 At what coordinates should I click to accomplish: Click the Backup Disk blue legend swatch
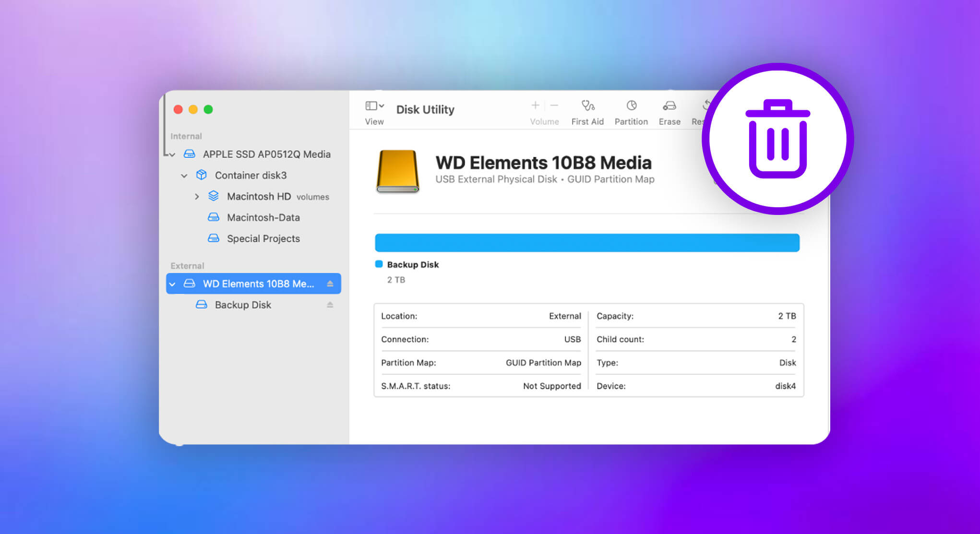click(x=379, y=264)
